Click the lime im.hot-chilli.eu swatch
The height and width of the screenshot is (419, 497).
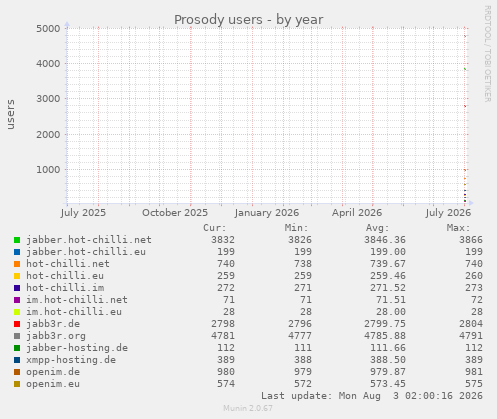tap(17, 312)
